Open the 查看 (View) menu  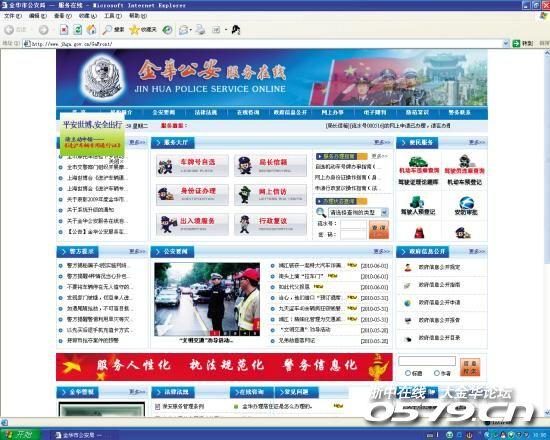click(62, 16)
